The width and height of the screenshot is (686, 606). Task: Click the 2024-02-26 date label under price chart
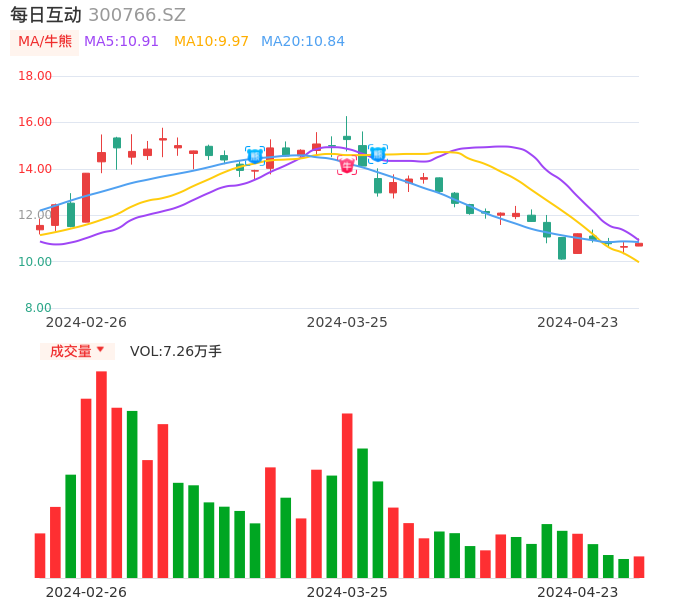coord(86,322)
